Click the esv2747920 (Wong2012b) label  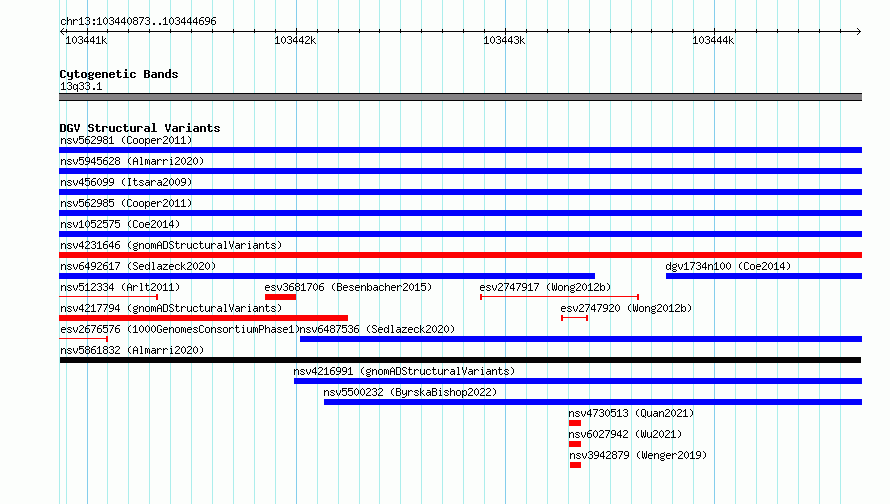click(x=626, y=308)
